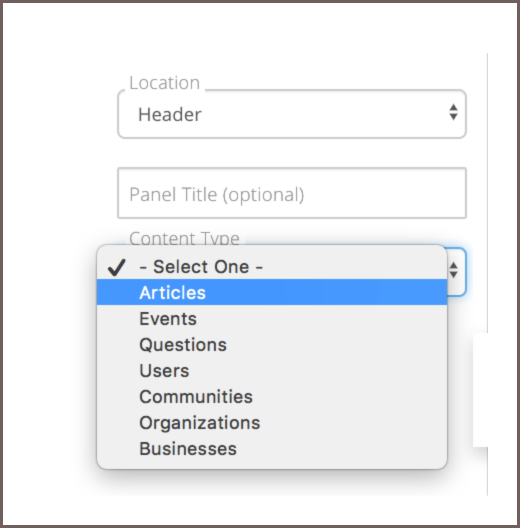Choose the Organizations option
This screenshot has height=528, width=520.
(x=272, y=422)
